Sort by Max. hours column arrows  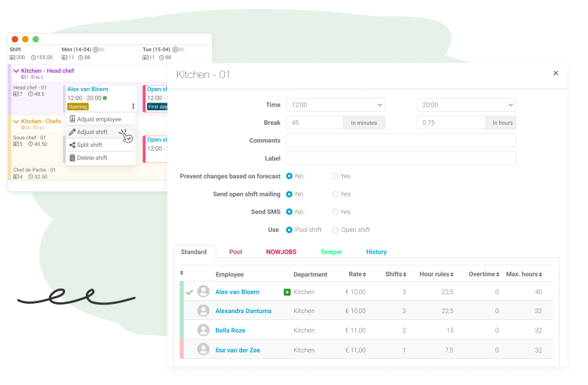point(541,275)
